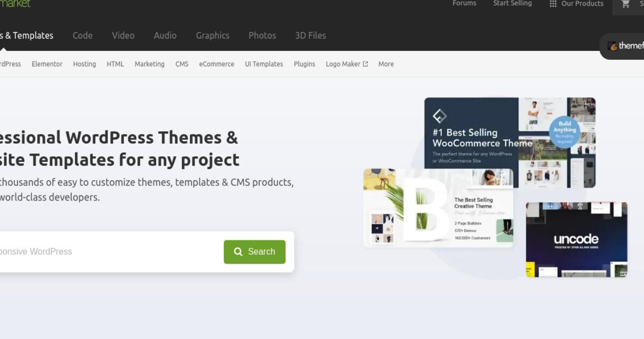Open the 3D Files category
The width and height of the screenshot is (644, 339).
tap(310, 36)
